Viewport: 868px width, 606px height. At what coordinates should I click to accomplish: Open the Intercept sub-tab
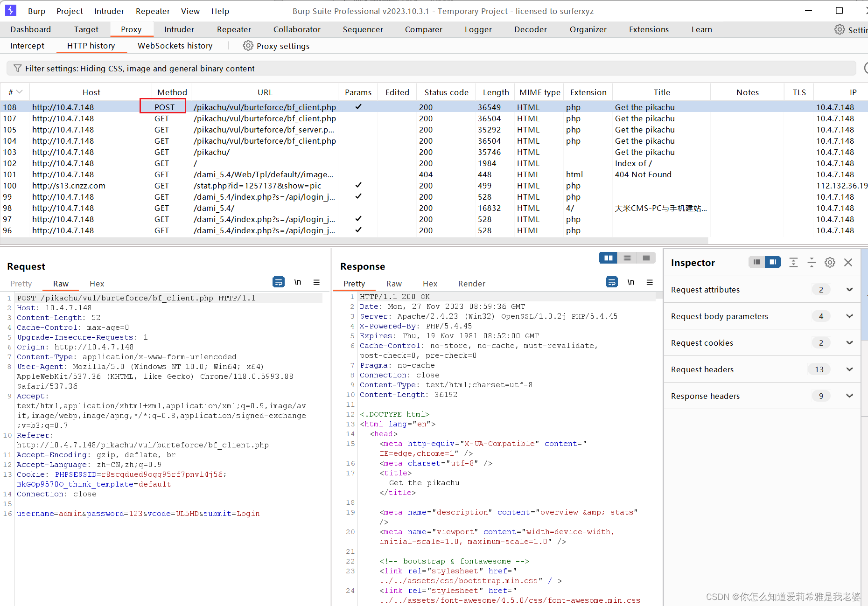[27, 46]
